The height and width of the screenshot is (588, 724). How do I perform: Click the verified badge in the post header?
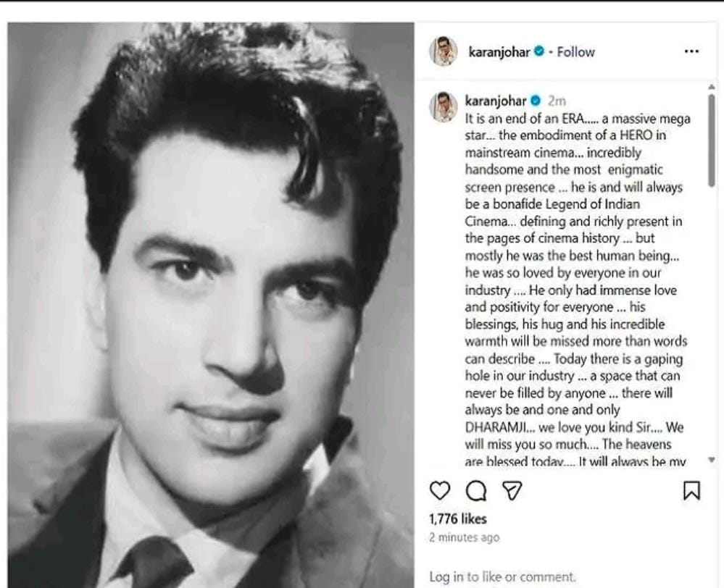coord(539,52)
